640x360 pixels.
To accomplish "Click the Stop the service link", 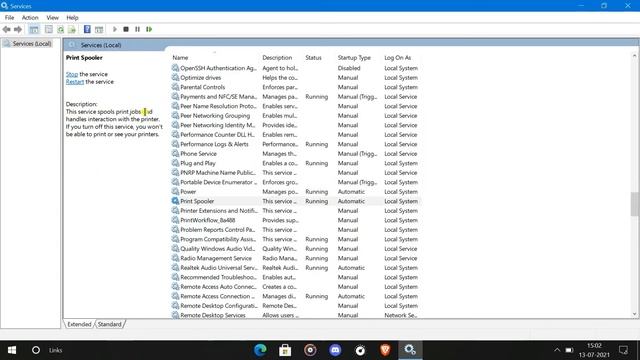I will pos(72,74).
